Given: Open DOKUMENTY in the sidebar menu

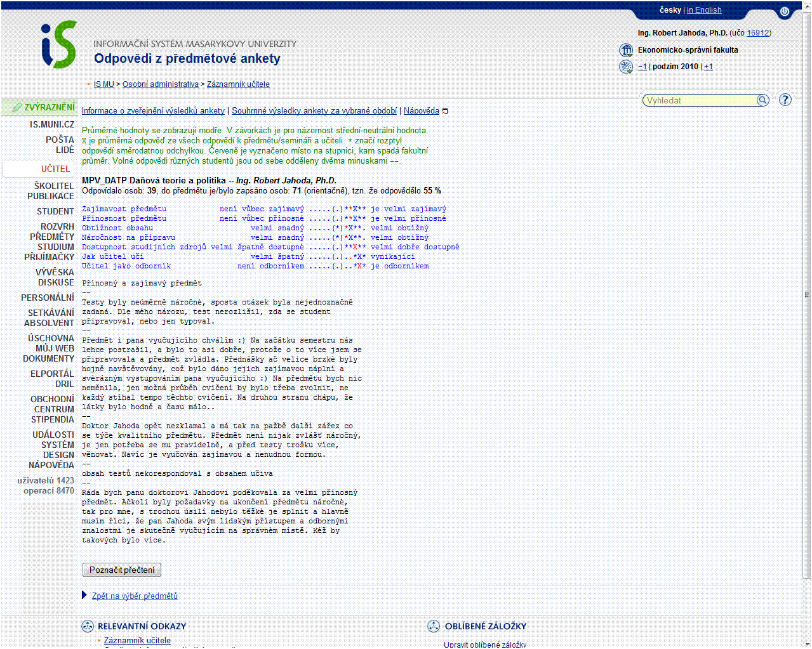Looking at the screenshot, I should 49,358.
